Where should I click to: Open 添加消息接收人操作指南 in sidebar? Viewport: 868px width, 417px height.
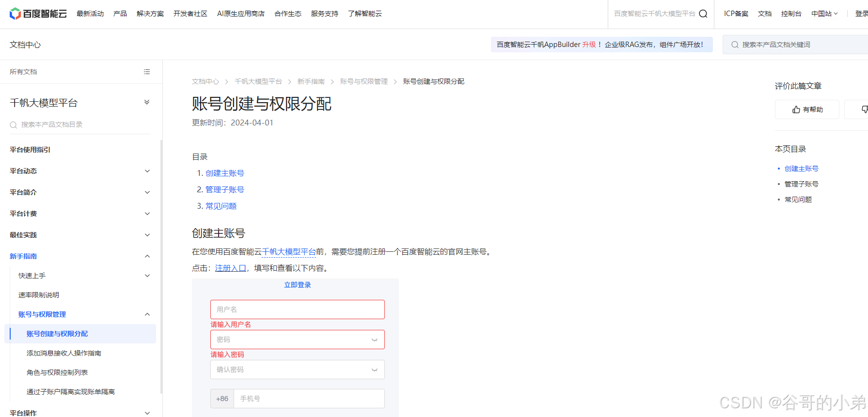(64, 353)
